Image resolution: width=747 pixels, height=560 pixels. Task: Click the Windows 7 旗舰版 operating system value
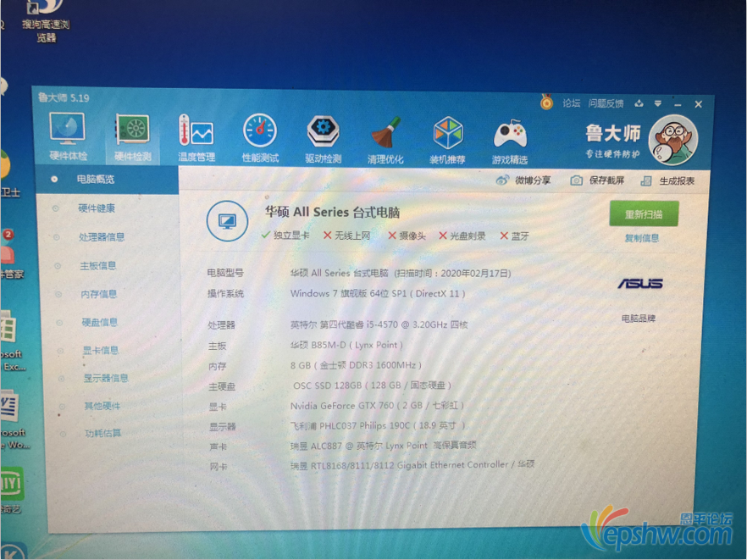tap(378, 294)
